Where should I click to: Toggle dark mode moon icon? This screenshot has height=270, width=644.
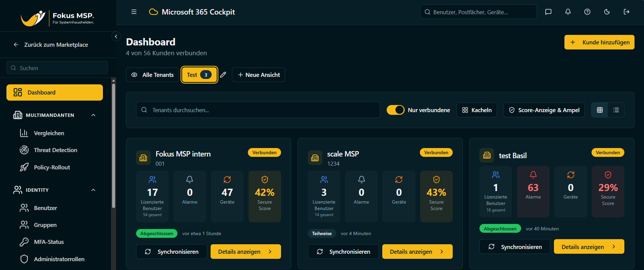point(607,12)
